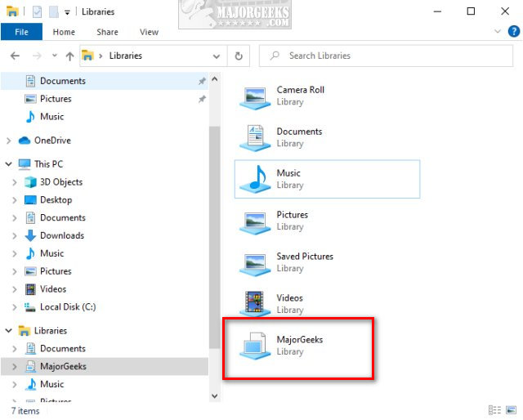523x420 pixels.
Task: Open the Saved Pictures library icon
Action: click(255, 264)
